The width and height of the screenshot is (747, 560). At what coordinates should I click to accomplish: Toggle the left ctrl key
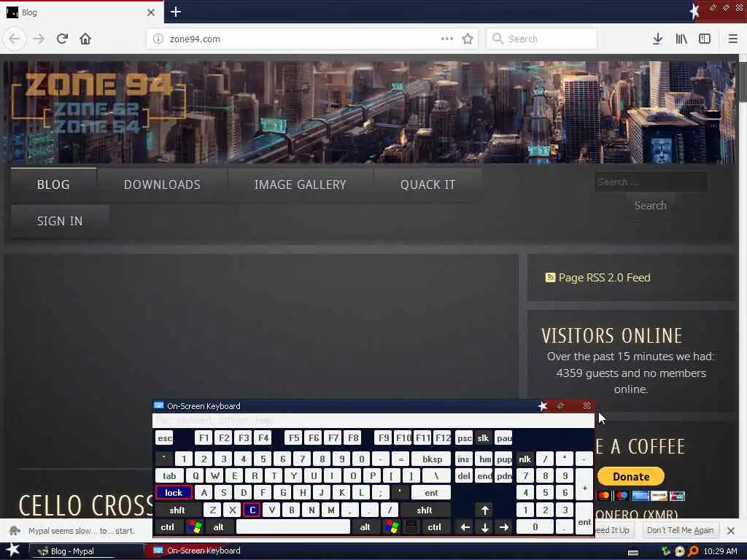(x=168, y=527)
